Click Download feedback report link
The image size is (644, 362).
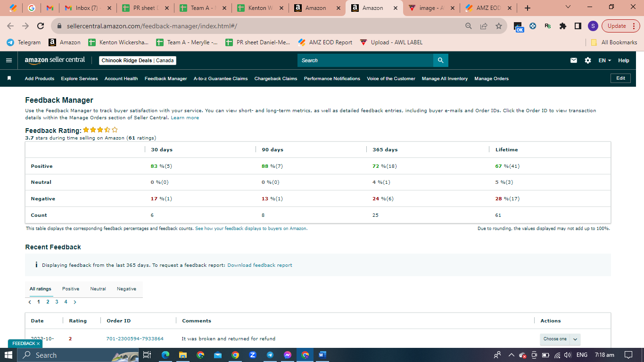coord(260,265)
